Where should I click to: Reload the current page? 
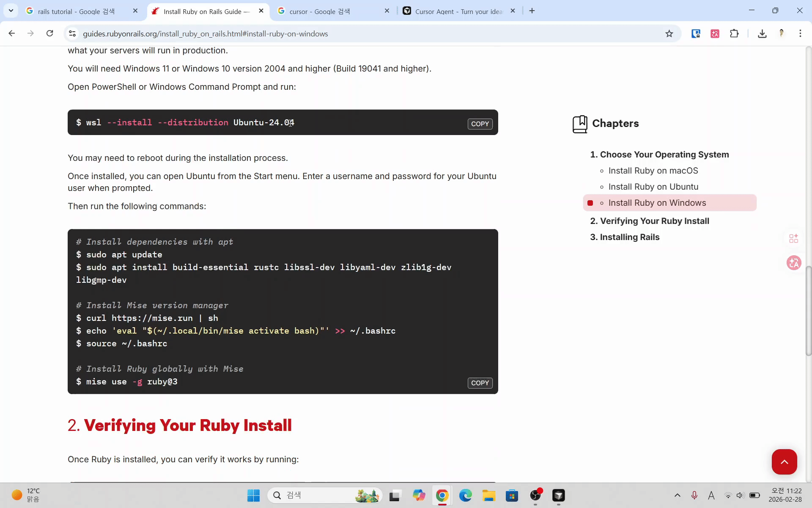(x=49, y=33)
